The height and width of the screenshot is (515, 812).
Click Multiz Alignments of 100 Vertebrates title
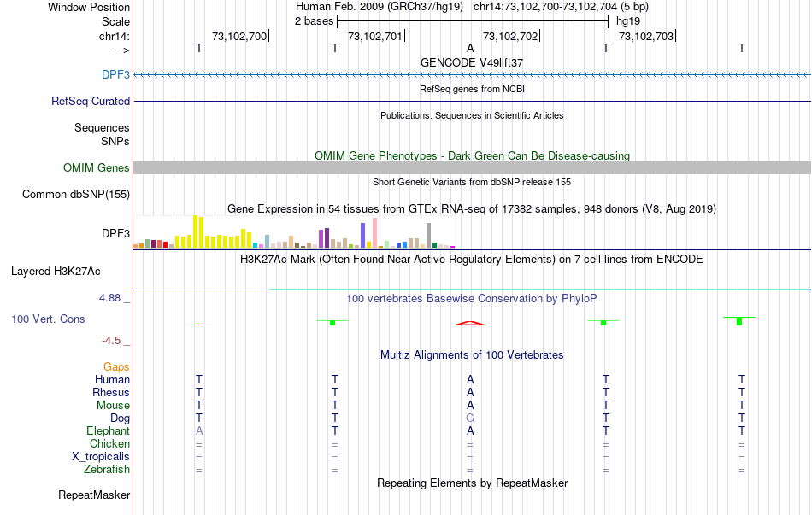[472, 355]
